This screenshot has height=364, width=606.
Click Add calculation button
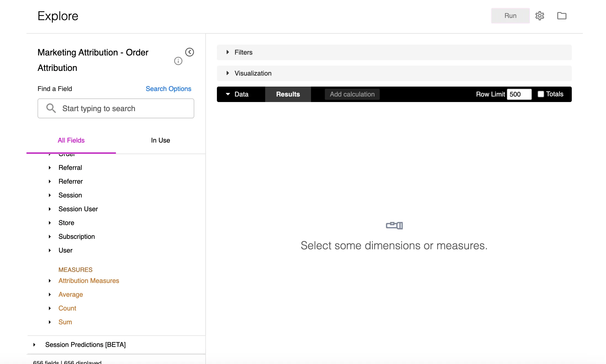click(352, 94)
